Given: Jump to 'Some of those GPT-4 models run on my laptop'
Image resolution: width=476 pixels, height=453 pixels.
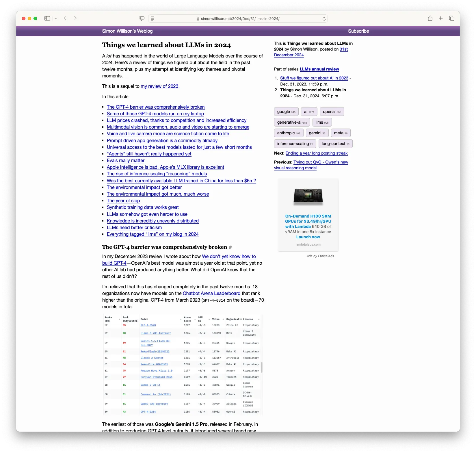Looking at the screenshot, I should click(x=155, y=114).
